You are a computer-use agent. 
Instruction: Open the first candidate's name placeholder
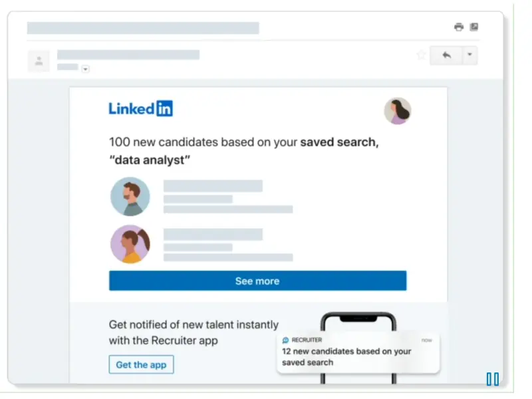[x=213, y=186]
